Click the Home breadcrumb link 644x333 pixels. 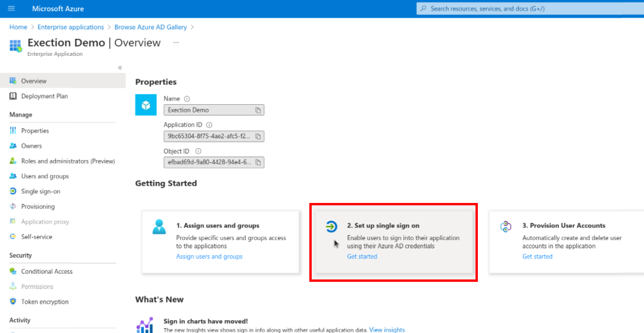click(x=18, y=27)
